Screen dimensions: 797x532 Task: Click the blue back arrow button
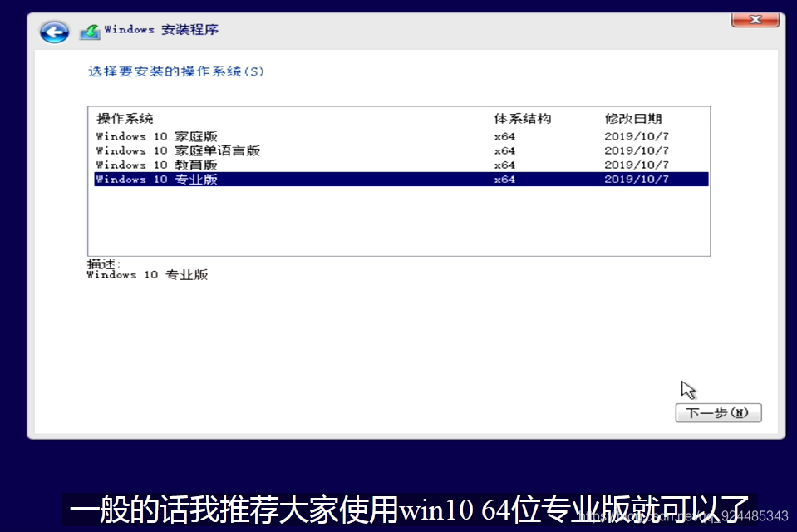(x=54, y=32)
